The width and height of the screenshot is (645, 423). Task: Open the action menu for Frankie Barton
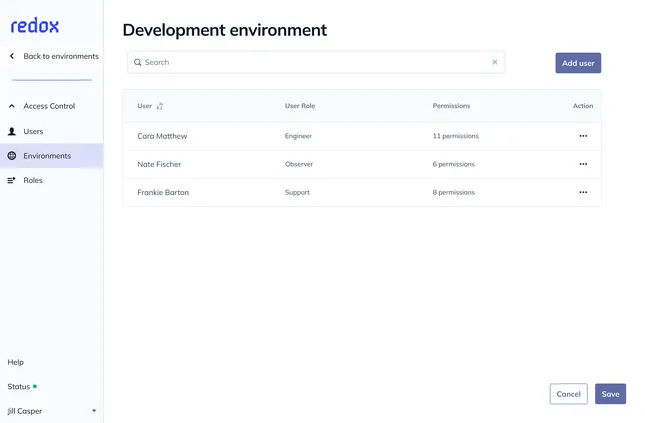click(583, 192)
